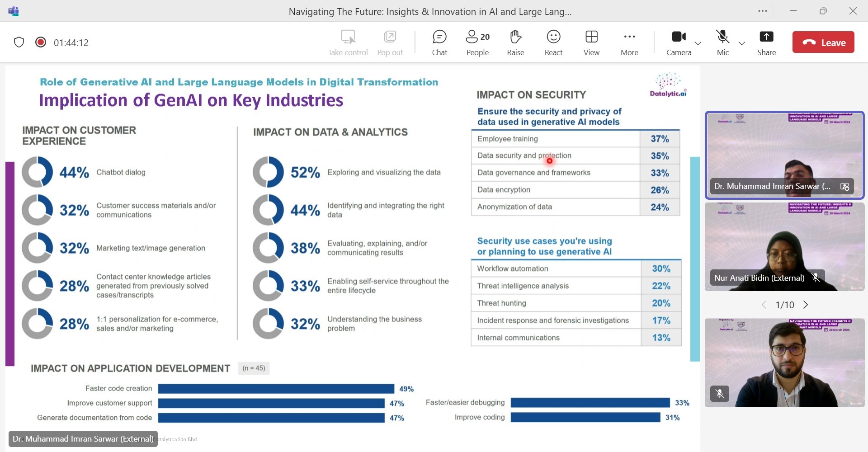Raise your hand in the meeting
Image resolution: width=868 pixels, height=452 pixels.
tap(515, 43)
